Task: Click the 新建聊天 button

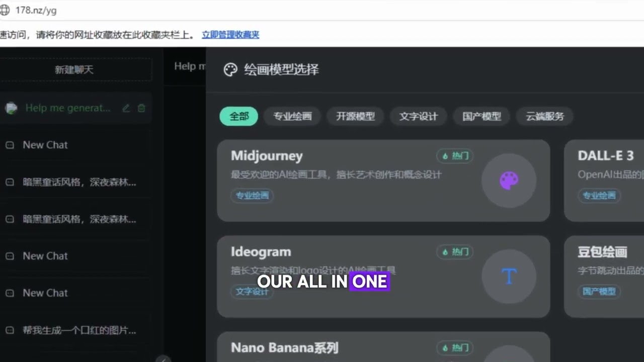Action: 74,70
